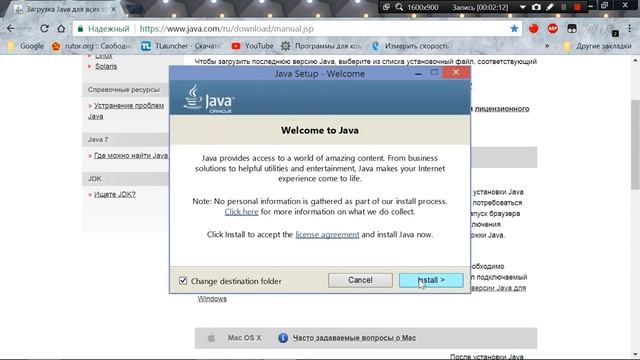Click the Cancel button in Java Setup
The height and width of the screenshot is (360, 640).
[360, 280]
